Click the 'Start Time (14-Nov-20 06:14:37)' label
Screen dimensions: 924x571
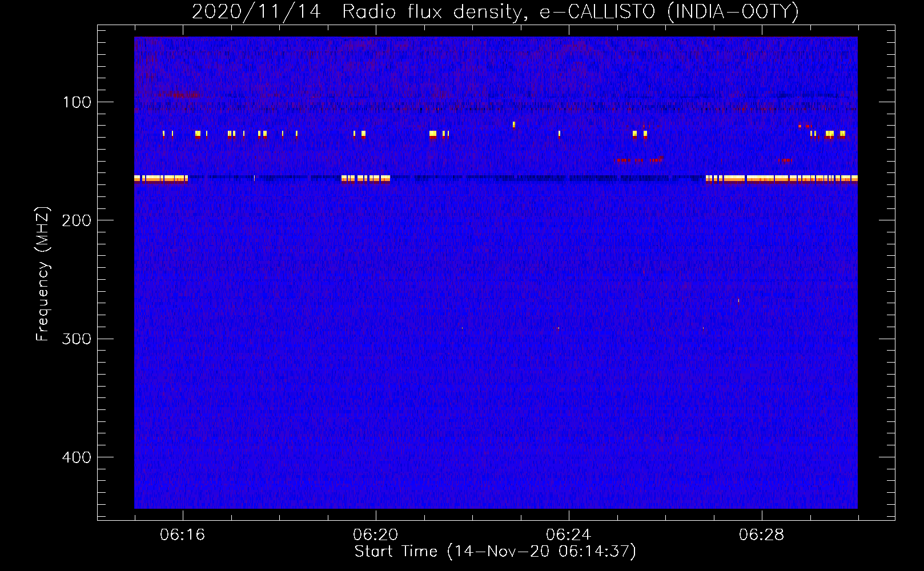coord(495,552)
